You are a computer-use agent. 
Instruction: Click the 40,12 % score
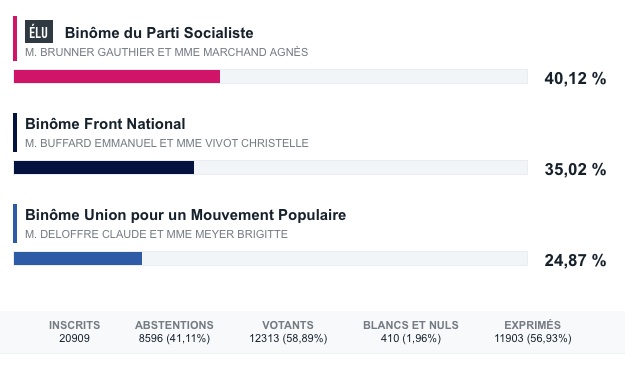click(575, 78)
